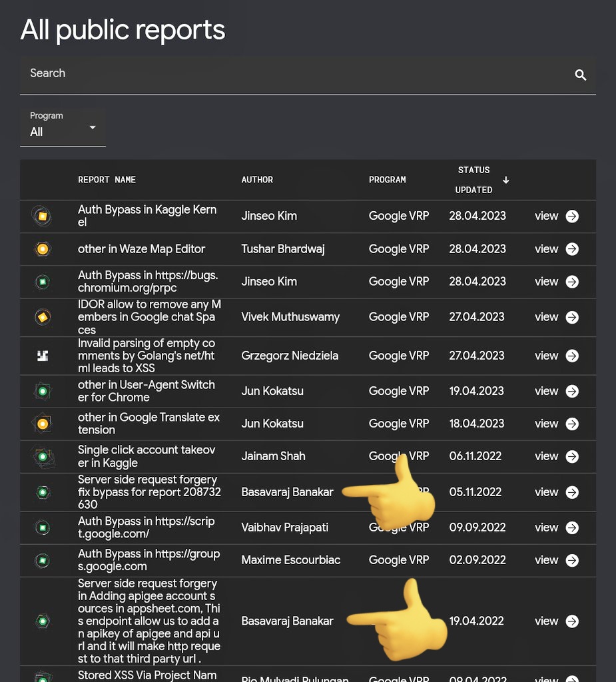The height and width of the screenshot is (682, 616).
Task: Click report name 'Single click account takeover in Kaggle'
Action: coord(147,456)
